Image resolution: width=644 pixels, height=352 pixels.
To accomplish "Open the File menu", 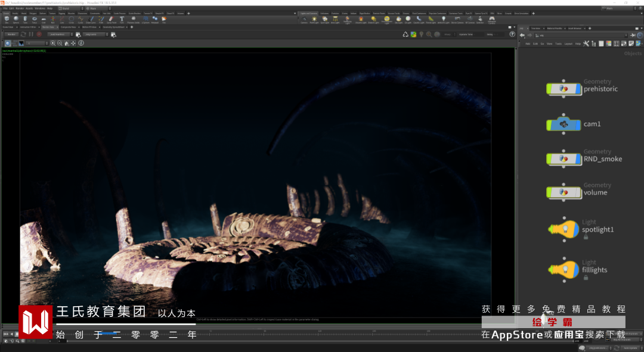I will [5, 8].
